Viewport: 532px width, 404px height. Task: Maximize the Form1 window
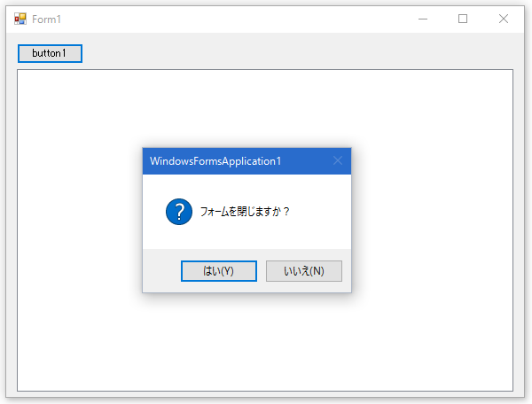[x=463, y=19]
